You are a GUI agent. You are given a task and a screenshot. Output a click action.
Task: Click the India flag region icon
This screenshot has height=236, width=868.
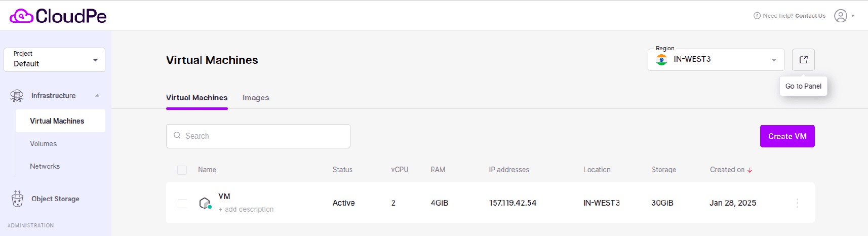click(661, 60)
